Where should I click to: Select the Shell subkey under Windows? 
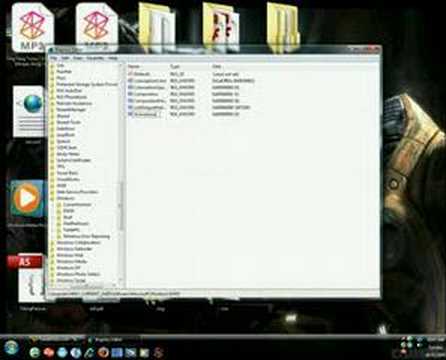(68, 217)
